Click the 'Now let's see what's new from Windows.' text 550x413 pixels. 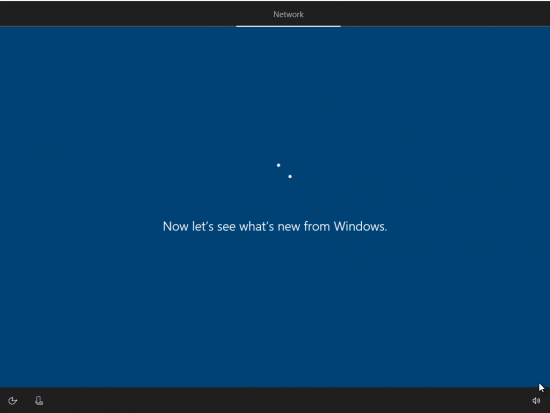tap(275, 226)
